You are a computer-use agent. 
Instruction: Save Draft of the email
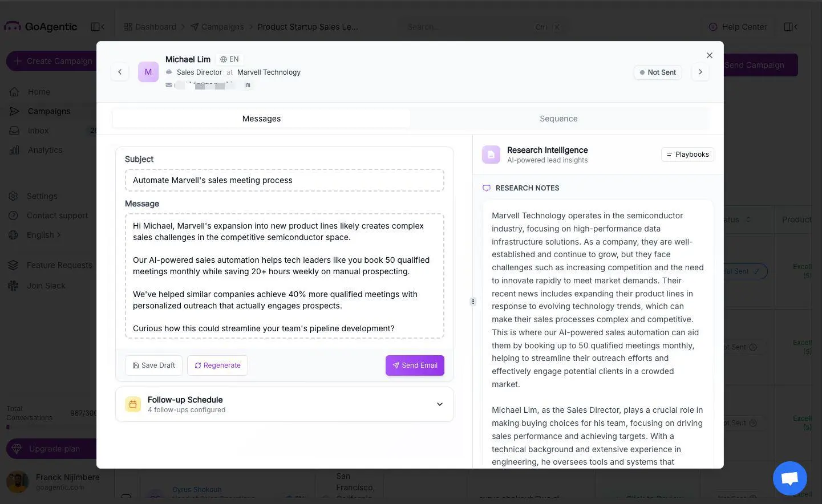point(154,365)
